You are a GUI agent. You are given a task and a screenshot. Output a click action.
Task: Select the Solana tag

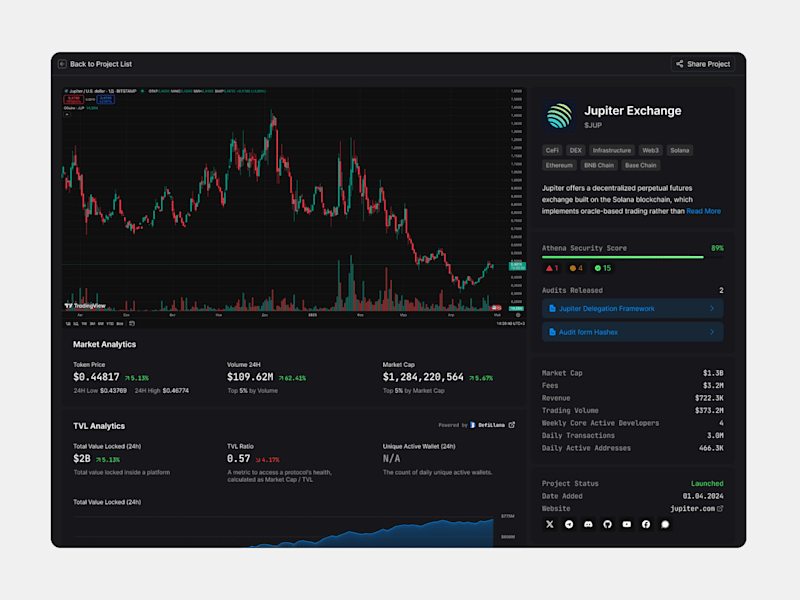pos(680,151)
